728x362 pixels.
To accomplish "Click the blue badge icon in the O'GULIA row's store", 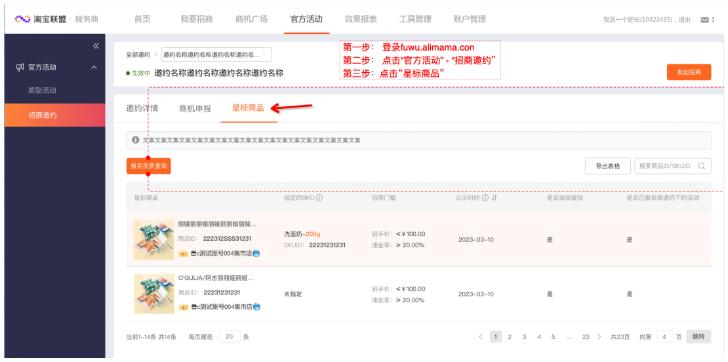I will pos(256,307).
